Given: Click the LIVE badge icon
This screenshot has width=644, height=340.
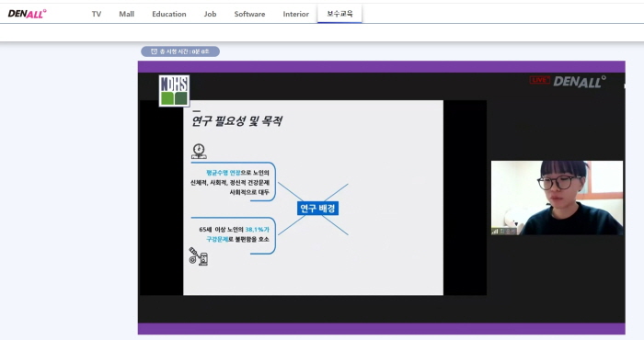Looking at the screenshot, I should [x=540, y=80].
